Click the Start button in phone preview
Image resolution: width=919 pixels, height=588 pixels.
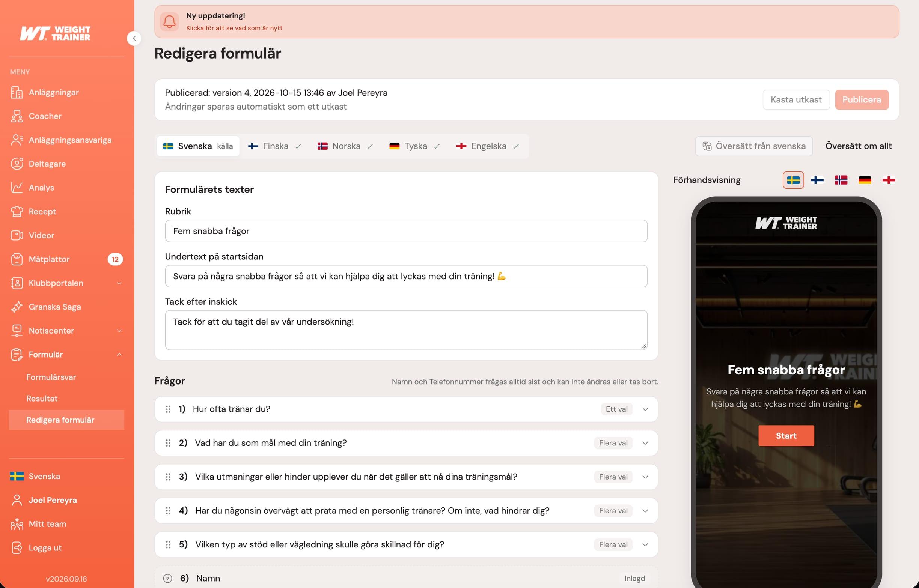pos(786,436)
